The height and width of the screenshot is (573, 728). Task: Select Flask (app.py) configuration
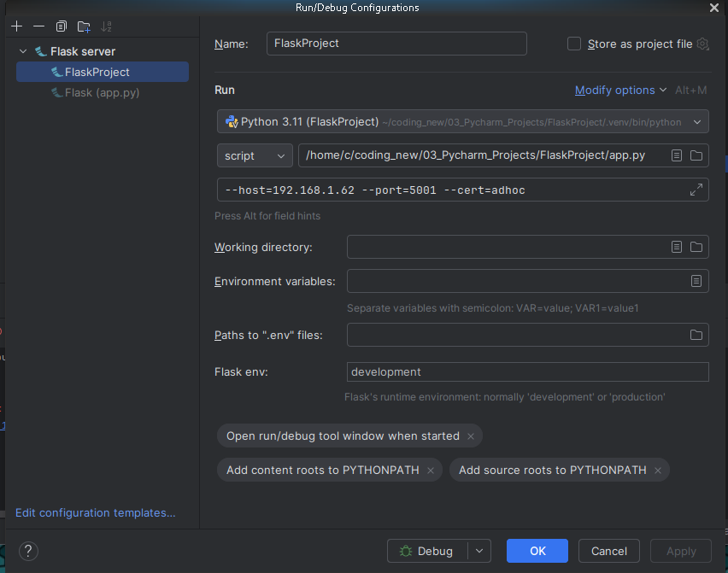102,92
